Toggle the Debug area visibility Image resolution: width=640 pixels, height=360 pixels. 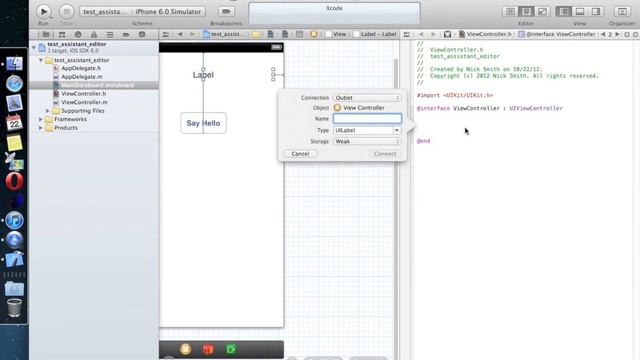pos(580,11)
